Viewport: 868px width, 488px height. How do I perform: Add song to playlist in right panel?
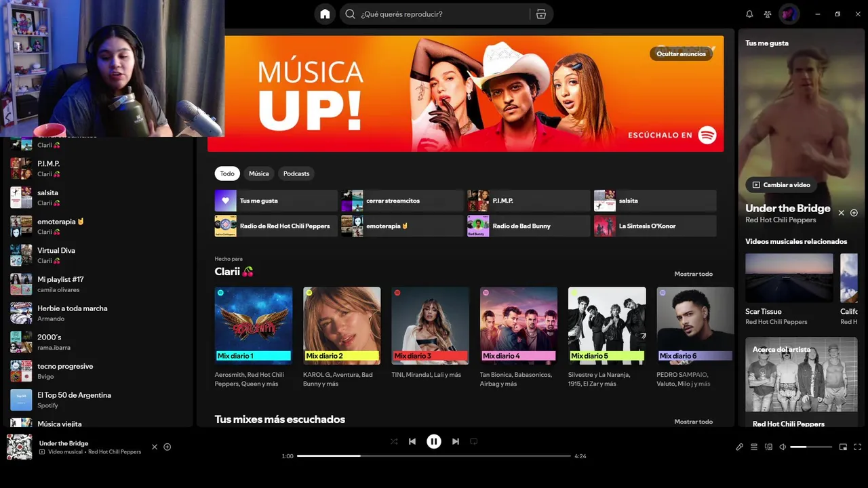coord(854,213)
